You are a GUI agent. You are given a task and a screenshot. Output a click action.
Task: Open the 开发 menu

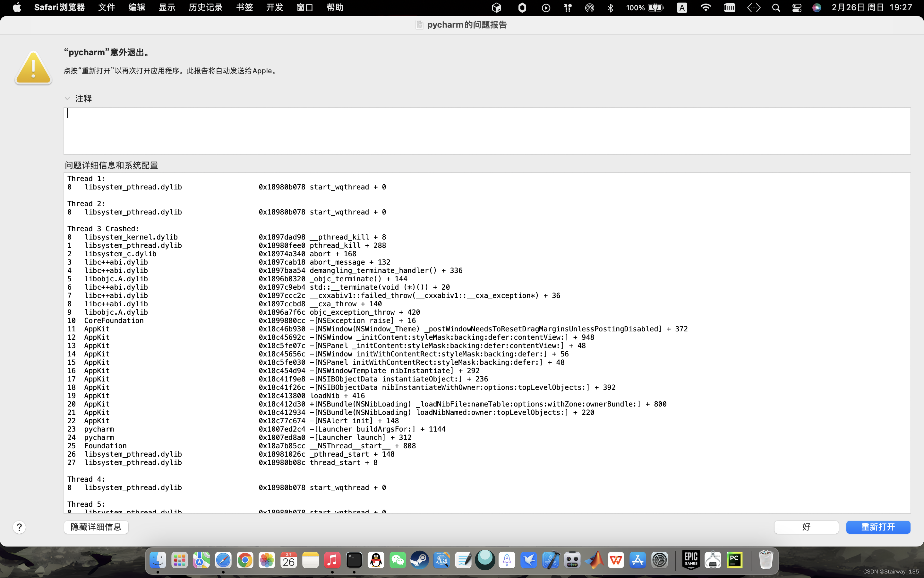coord(275,8)
